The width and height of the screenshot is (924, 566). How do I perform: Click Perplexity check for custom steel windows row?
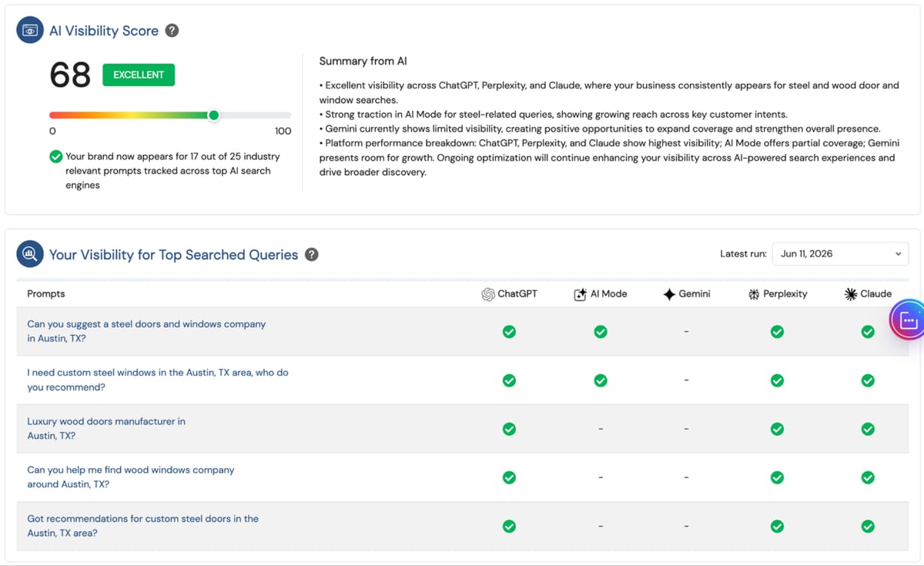click(777, 380)
